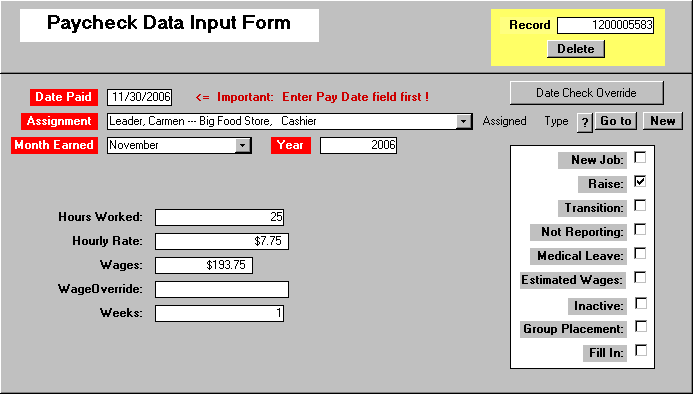693x394 pixels.
Task: Expand the Assignment dropdown arrow
Action: pyautogui.click(x=463, y=121)
